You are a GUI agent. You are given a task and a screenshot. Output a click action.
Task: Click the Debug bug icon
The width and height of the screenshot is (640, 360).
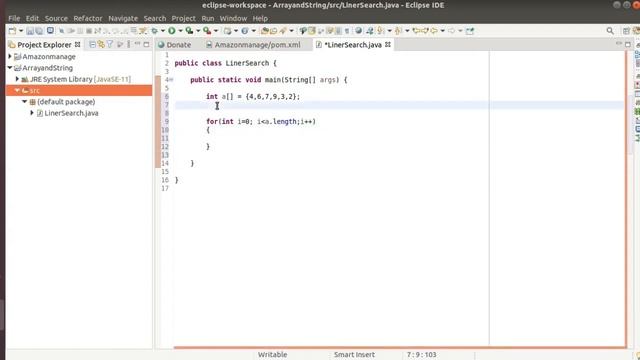coord(155,31)
